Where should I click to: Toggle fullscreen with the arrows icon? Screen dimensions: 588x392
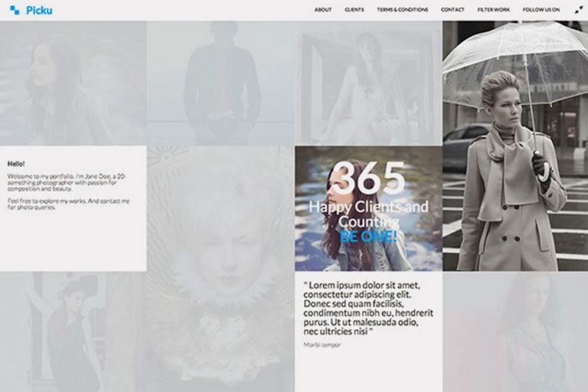(579, 10)
